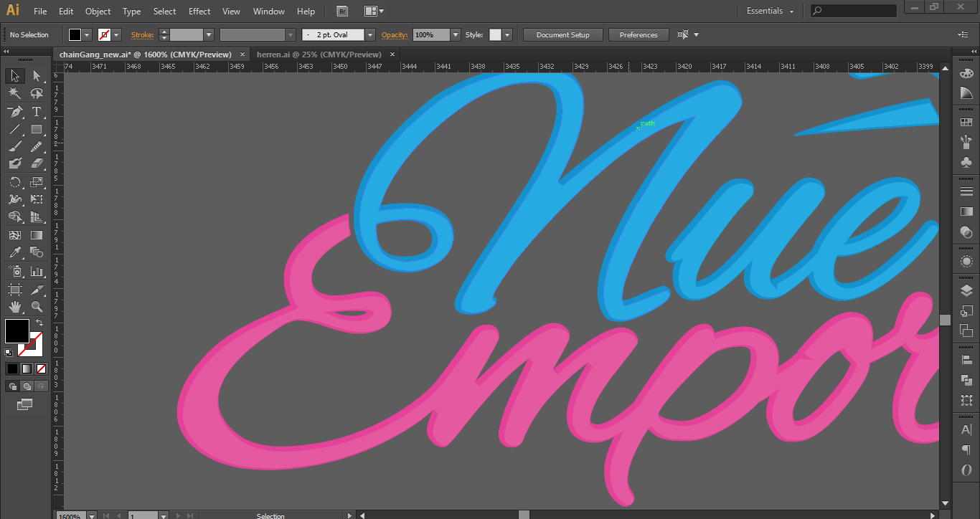Activate the Eyedropper tool
Viewport: 980px width, 519px height.
pos(14,252)
